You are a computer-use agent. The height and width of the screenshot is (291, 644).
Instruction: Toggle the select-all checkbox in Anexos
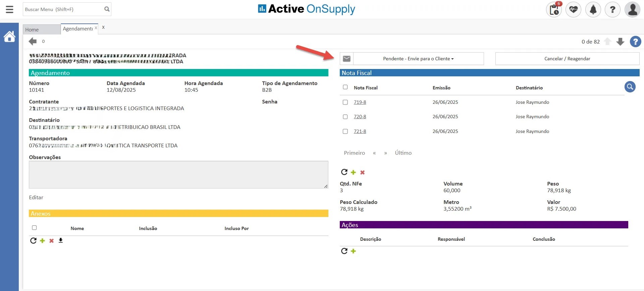[x=34, y=228]
